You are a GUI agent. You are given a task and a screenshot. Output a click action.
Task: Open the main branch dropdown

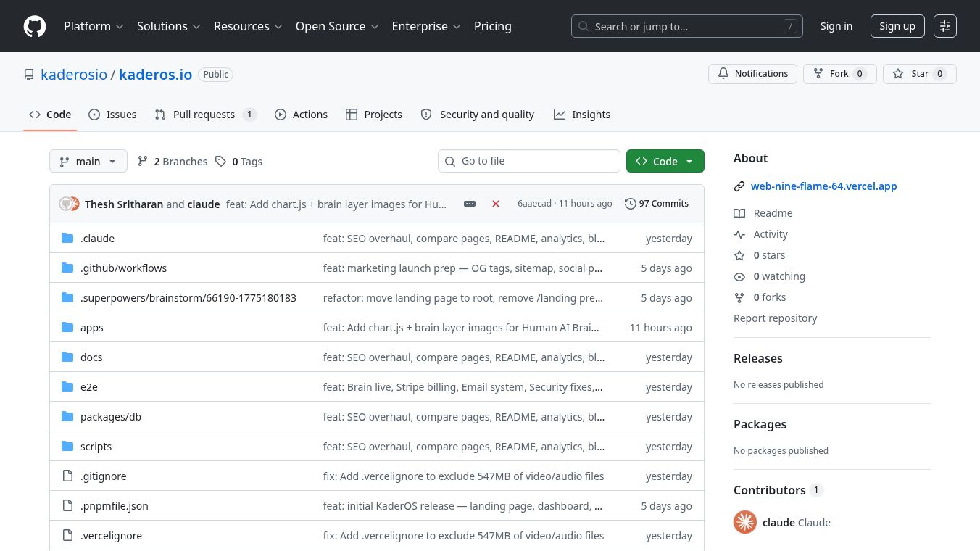coord(88,161)
